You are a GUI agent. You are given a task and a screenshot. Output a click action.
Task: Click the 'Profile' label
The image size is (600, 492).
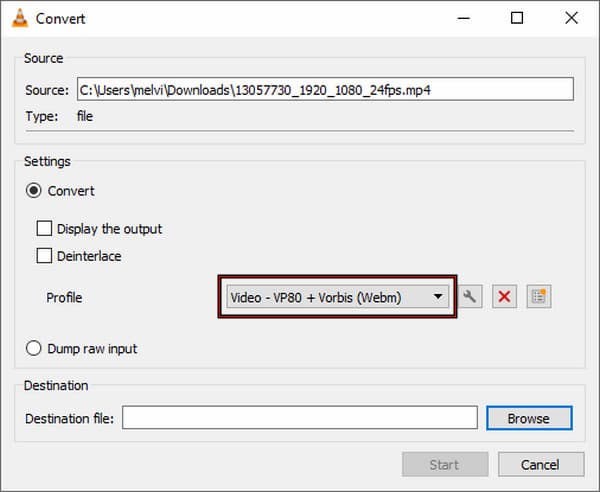[64, 298]
